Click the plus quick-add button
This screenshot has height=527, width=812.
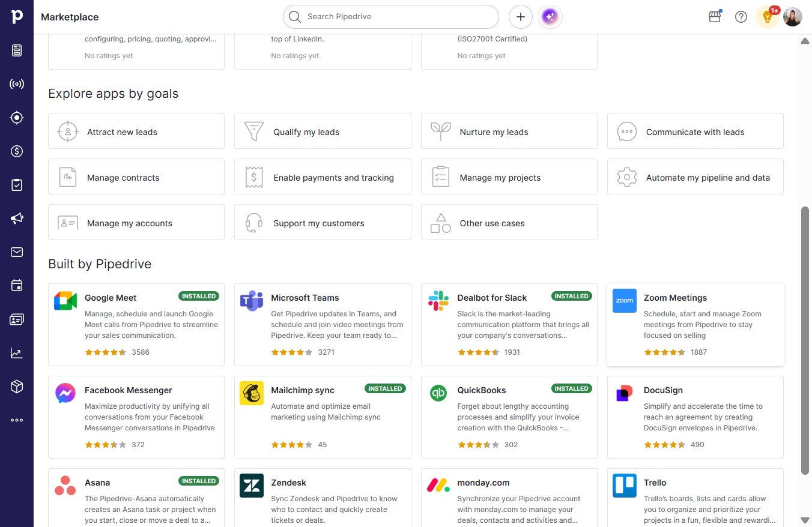(521, 17)
